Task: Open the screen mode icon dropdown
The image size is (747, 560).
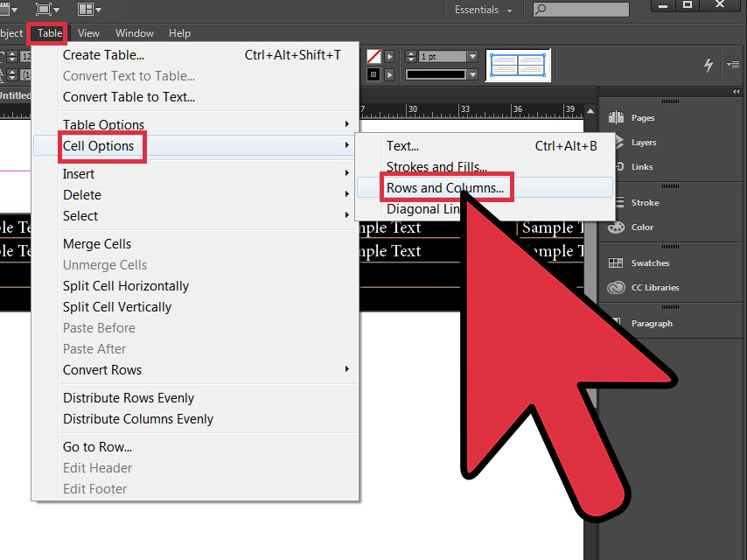Action: [x=47, y=9]
